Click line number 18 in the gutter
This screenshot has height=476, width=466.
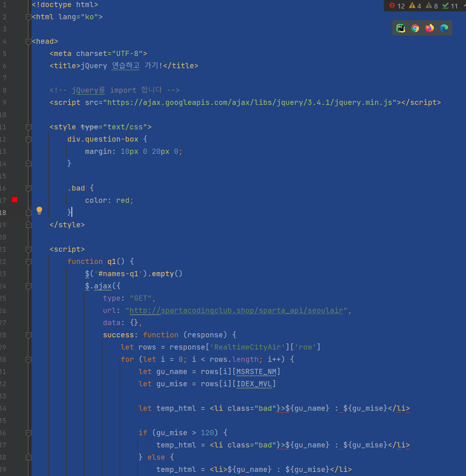pyautogui.click(x=3, y=213)
